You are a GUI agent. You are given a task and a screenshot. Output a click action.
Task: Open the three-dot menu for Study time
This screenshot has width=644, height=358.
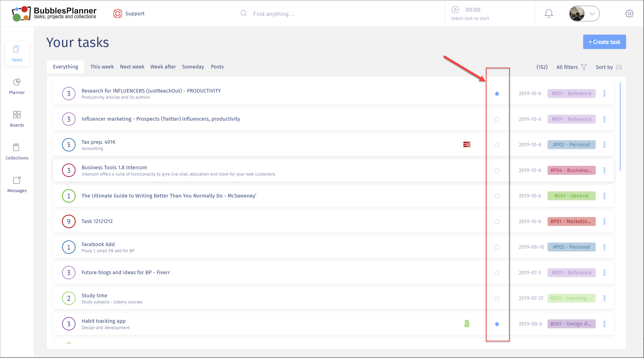click(604, 298)
